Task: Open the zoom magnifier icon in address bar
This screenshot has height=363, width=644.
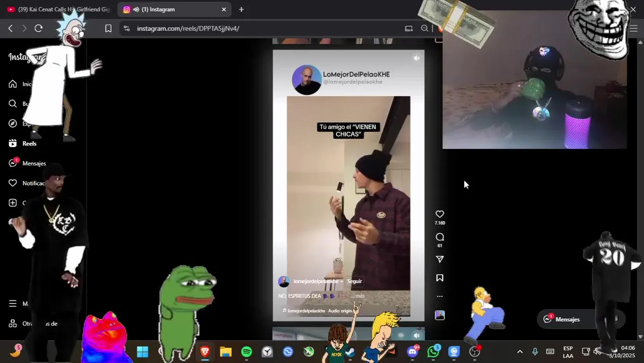Action: (425, 28)
